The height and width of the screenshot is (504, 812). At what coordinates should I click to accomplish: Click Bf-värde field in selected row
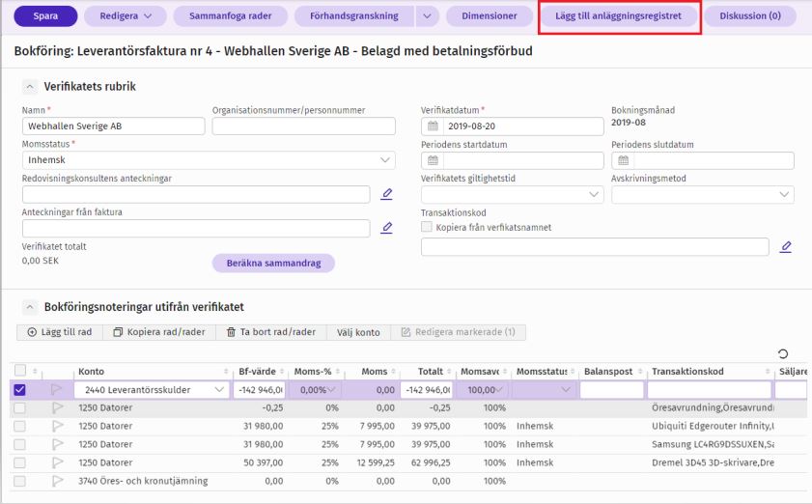point(260,389)
